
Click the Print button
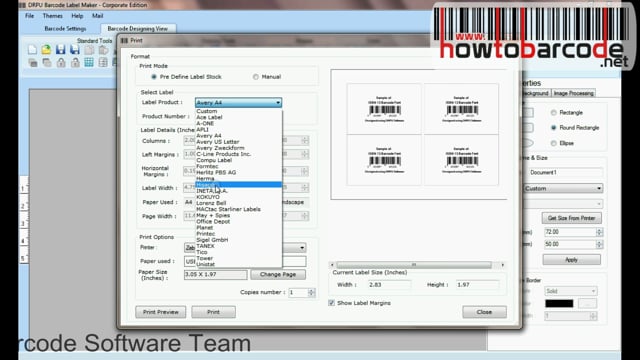pos(213,312)
